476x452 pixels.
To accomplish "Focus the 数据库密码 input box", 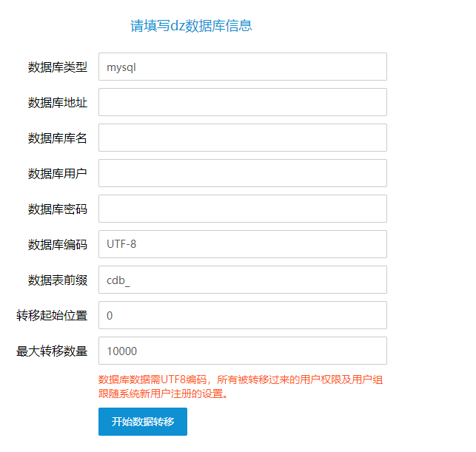I will pyautogui.click(x=243, y=209).
